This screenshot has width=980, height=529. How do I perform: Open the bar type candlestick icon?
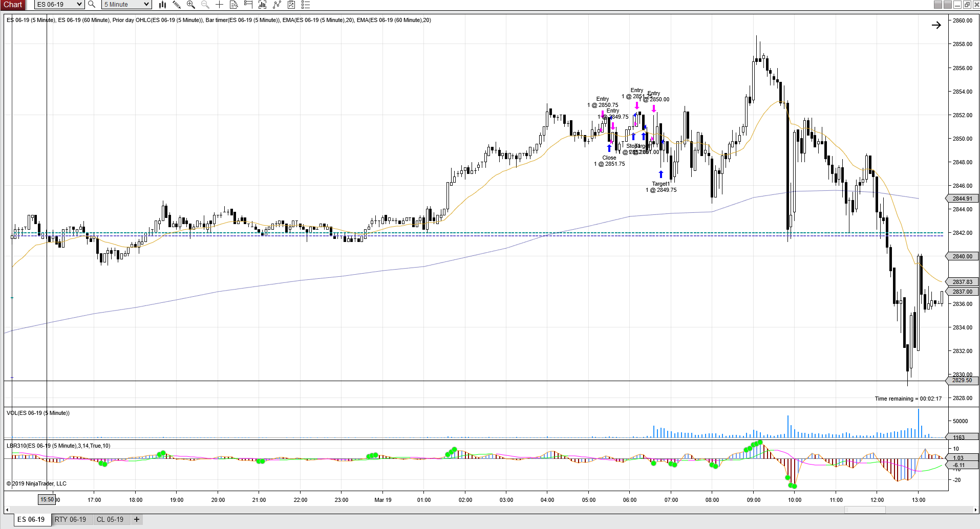click(162, 5)
